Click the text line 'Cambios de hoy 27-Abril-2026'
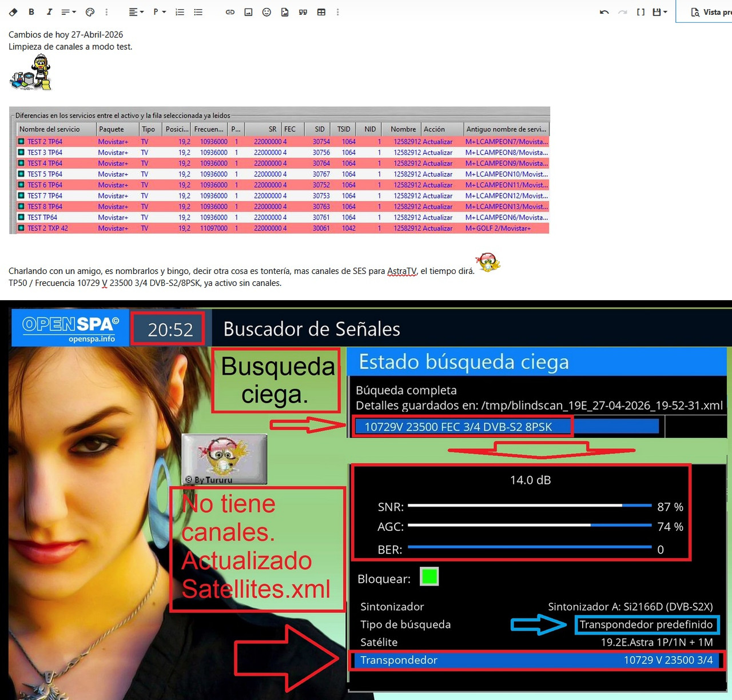 pos(66,35)
